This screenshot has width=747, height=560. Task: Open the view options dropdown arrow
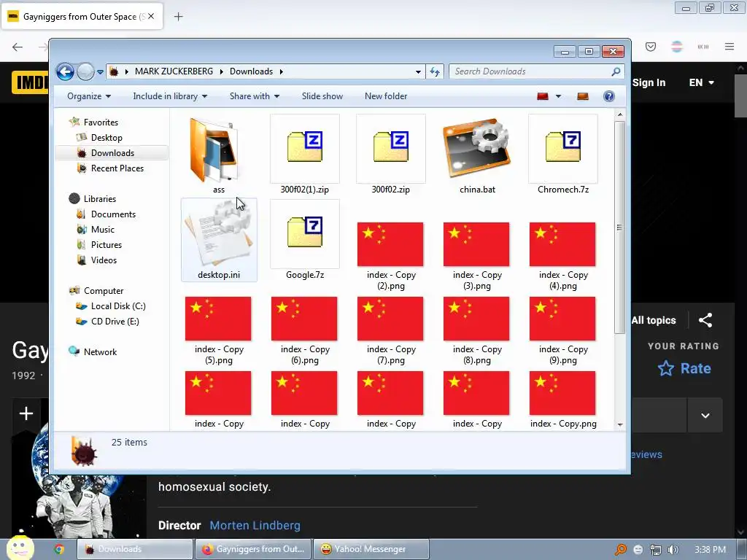(x=558, y=97)
